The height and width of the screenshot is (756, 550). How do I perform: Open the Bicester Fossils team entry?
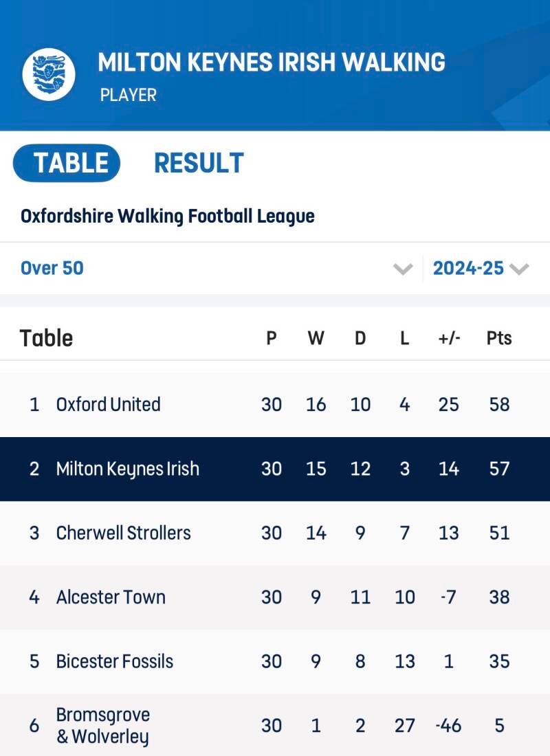tap(114, 661)
